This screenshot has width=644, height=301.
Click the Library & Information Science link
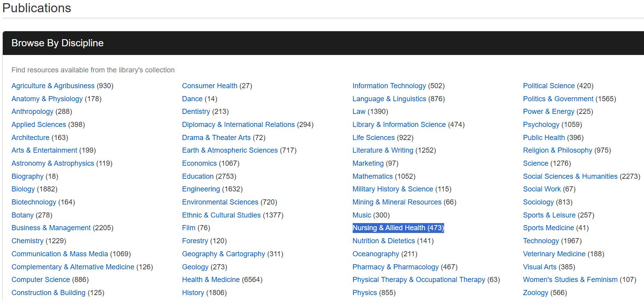coord(399,125)
